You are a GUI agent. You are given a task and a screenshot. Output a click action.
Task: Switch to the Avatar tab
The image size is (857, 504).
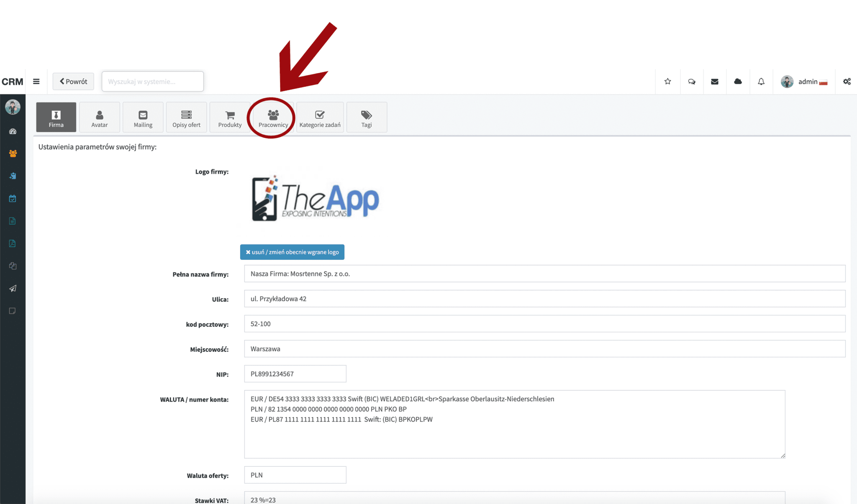click(x=100, y=117)
